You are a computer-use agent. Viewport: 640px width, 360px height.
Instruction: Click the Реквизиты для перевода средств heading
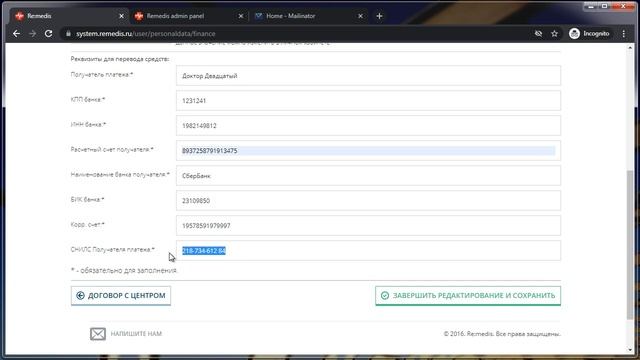coord(120,59)
